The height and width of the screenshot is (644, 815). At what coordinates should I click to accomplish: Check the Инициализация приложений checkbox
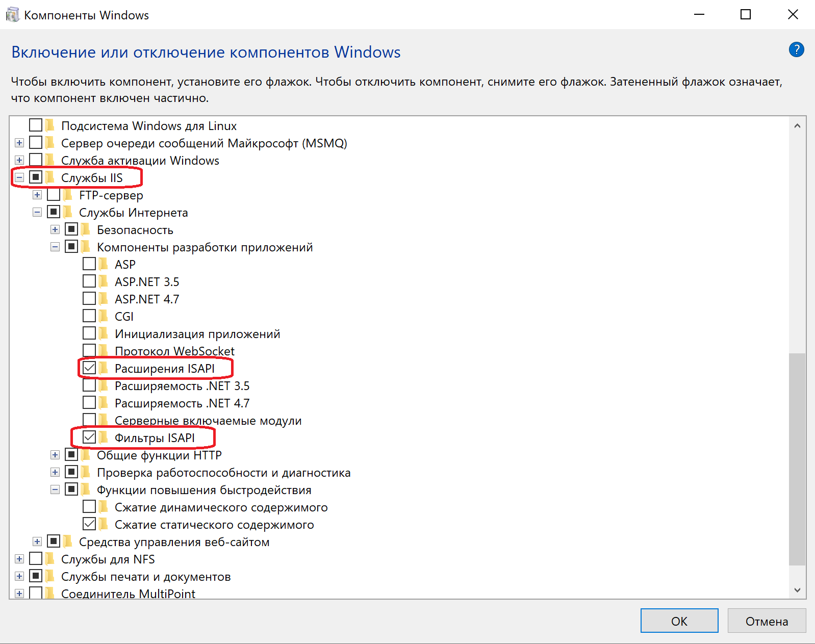click(89, 333)
